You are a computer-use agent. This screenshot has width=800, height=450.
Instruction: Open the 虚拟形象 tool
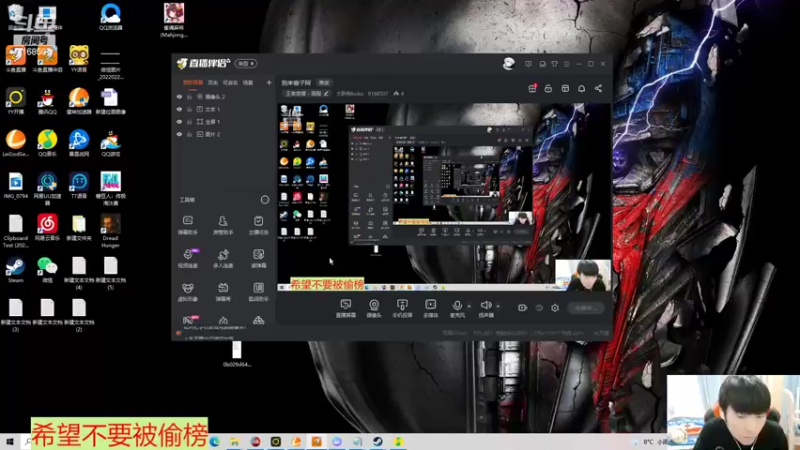click(188, 292)
